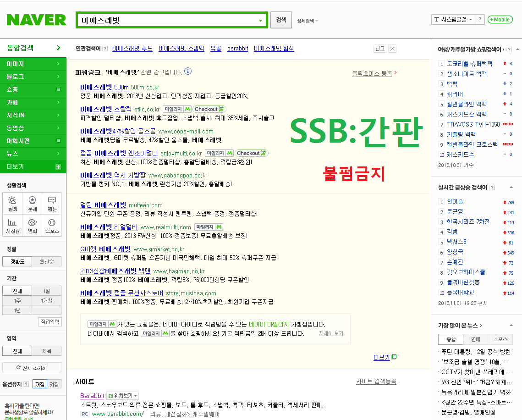Open the Bsrabbit site link
The width and height of the screenshot is (522, 420).
[x=92, y=396]
